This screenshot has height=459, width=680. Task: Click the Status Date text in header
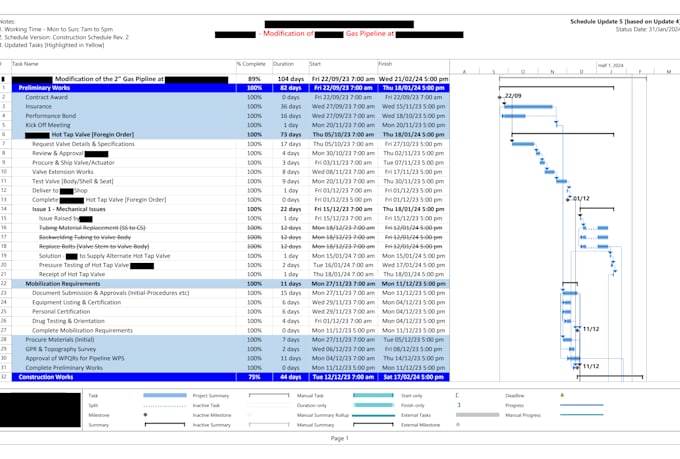pyautogui.click(x=648, y=30)
